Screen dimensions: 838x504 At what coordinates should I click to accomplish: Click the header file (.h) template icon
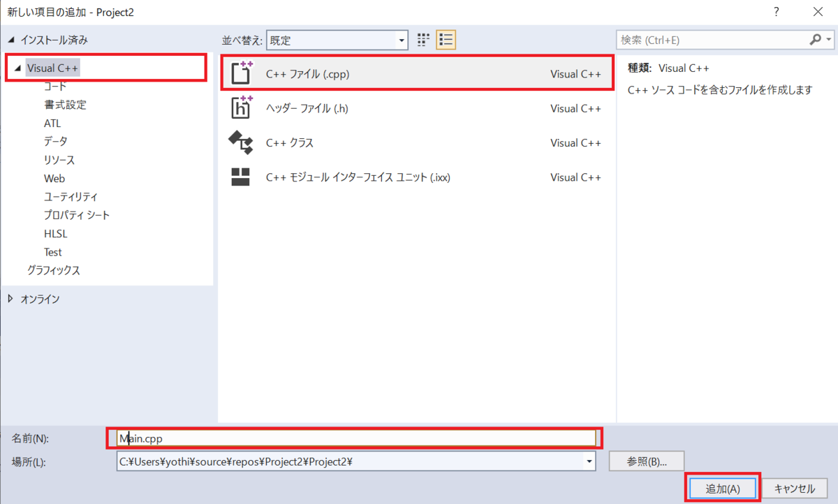241,108
